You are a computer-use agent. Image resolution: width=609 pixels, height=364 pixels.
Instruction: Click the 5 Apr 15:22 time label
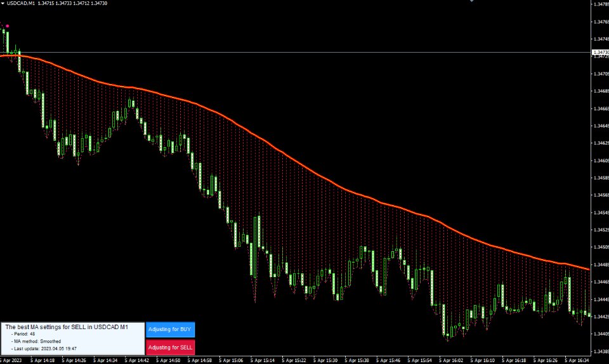(x=294, y=360)
